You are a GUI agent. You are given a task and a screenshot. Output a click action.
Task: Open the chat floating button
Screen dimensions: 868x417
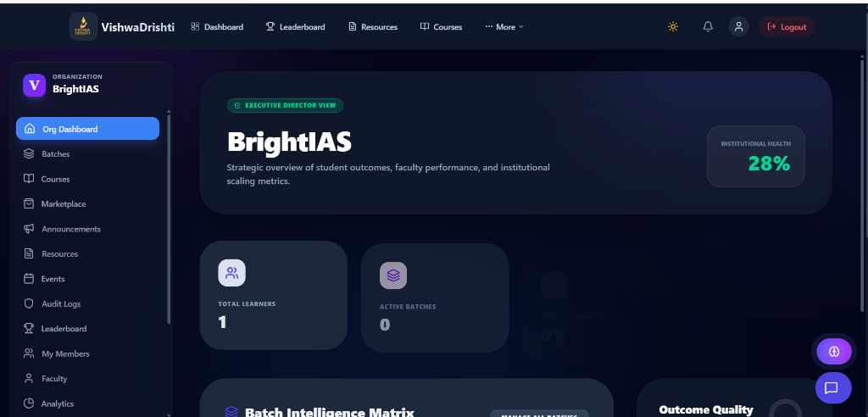pos(833,387)
